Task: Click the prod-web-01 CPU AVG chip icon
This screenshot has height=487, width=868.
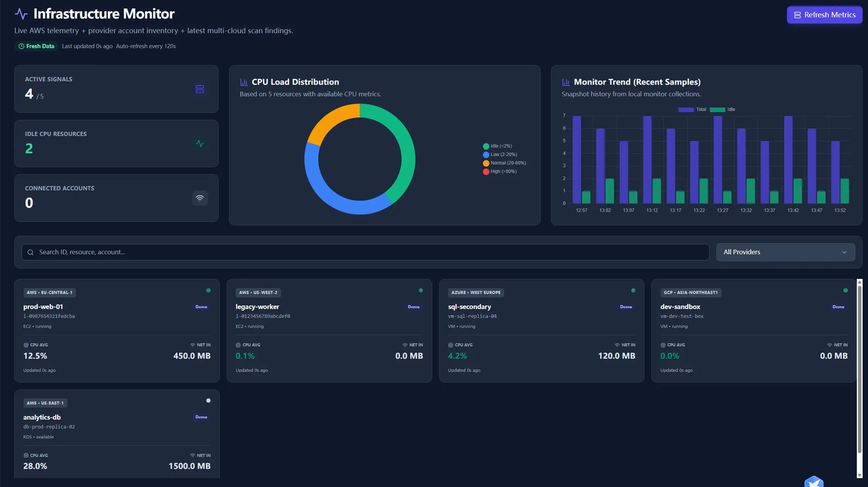Action: (x=26, y=345)
